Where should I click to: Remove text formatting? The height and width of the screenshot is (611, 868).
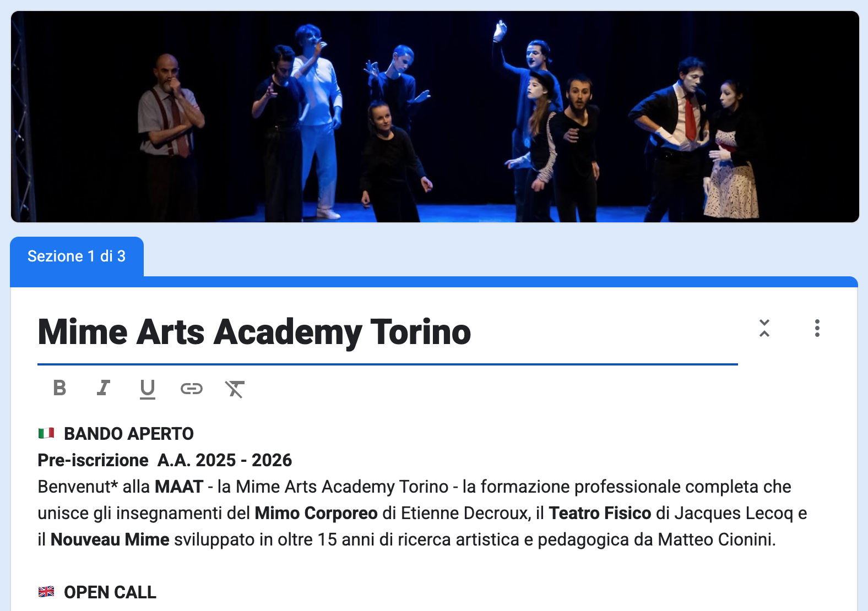(x=235, y=389)
